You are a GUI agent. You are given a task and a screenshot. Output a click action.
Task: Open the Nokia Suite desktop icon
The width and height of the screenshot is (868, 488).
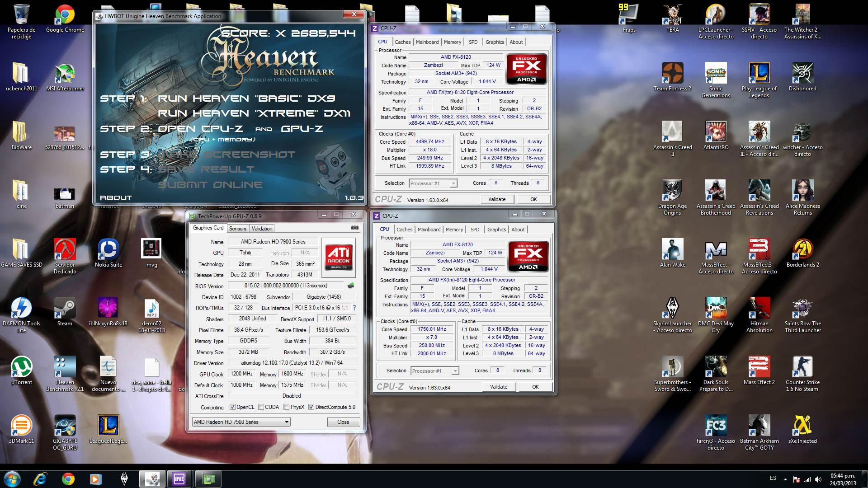tap(108, 253)
